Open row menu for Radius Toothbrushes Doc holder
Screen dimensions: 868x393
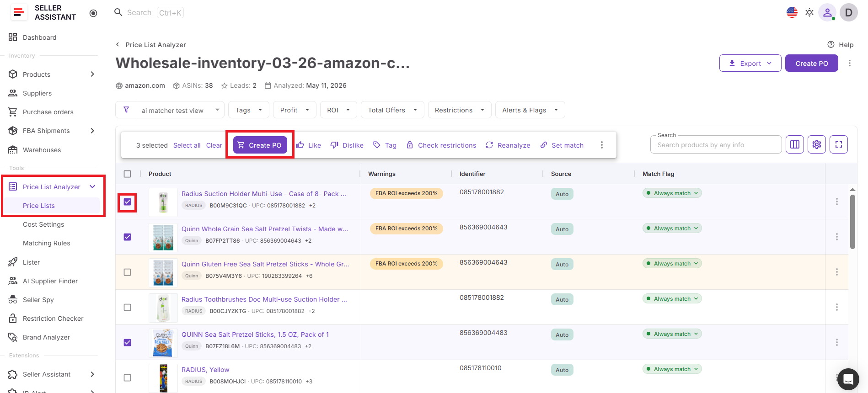837,307
